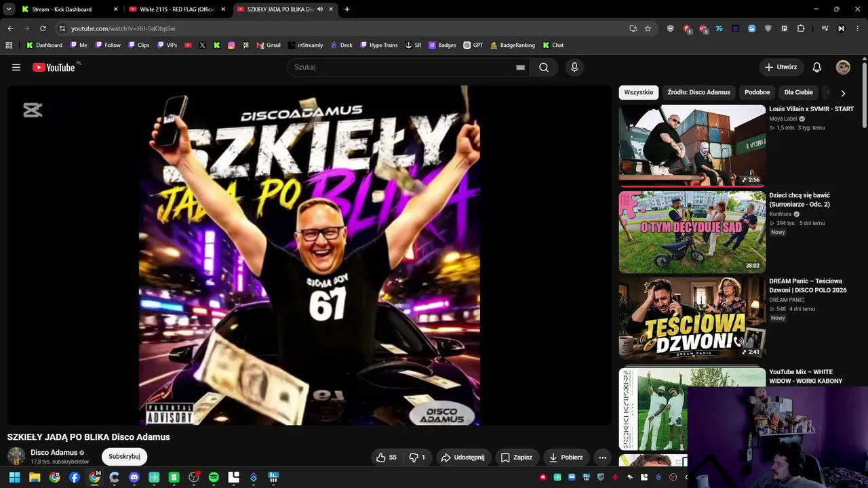Viewport: 868px width, 488px height.
Task: Open "DREAM Panic – Teściowa Dzwoni" video title
Action: (x=808, y=285)
